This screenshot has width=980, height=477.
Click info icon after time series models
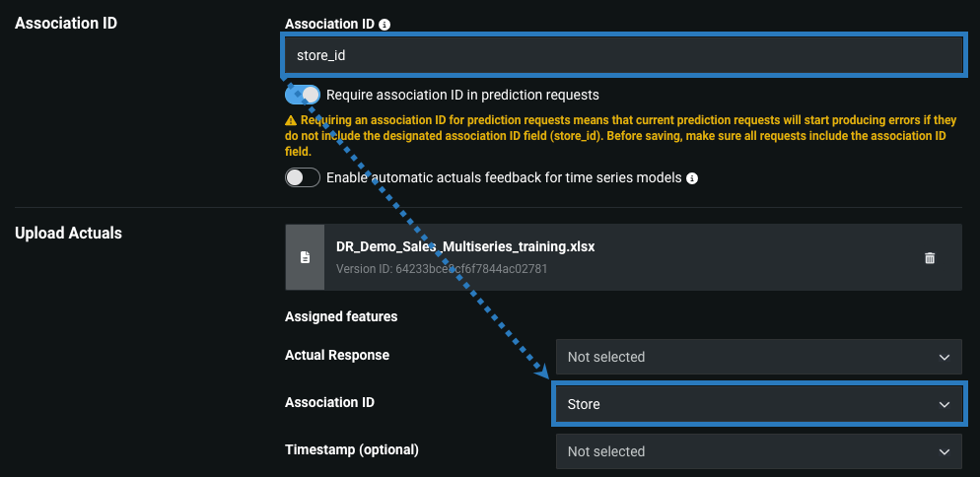pyautogui.click(x=692, y=178)
